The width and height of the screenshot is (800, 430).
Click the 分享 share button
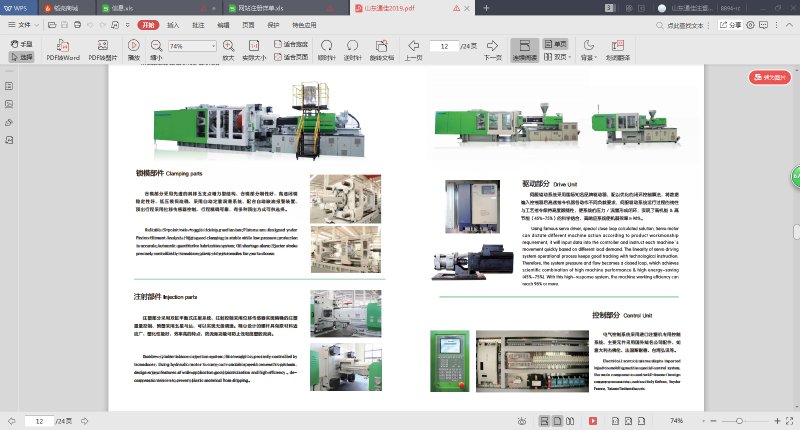click(x=730, y=23)
